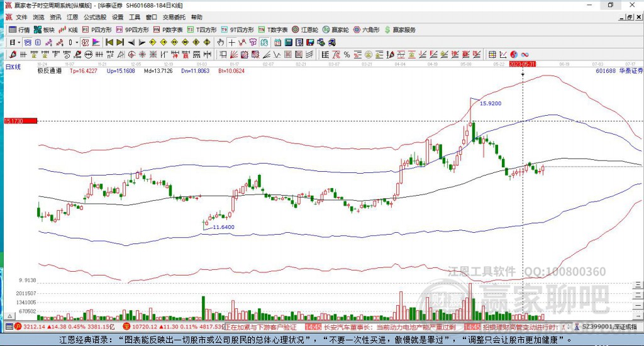Open the T四方形 time square
Screen dimensions: 644x346
click(202, 30)
